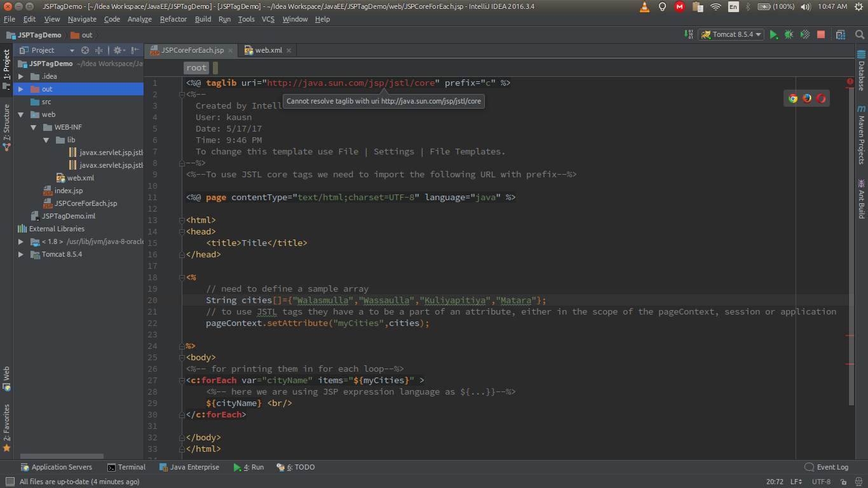Start debugging with the green bug icon
868x488 pixels.
pos(789,35)
